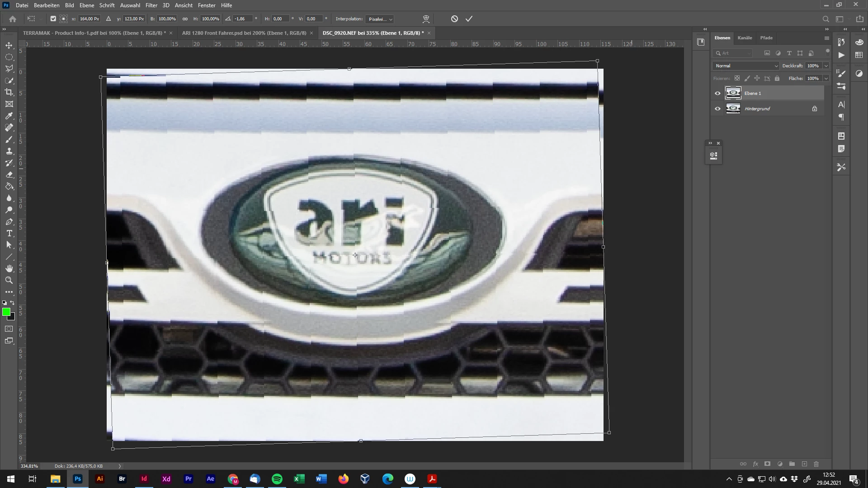Image resolution: width=868 pixels, height=488 pixels.
Task: Click the green foreground color swatch
Action: [x=6, y=312]
